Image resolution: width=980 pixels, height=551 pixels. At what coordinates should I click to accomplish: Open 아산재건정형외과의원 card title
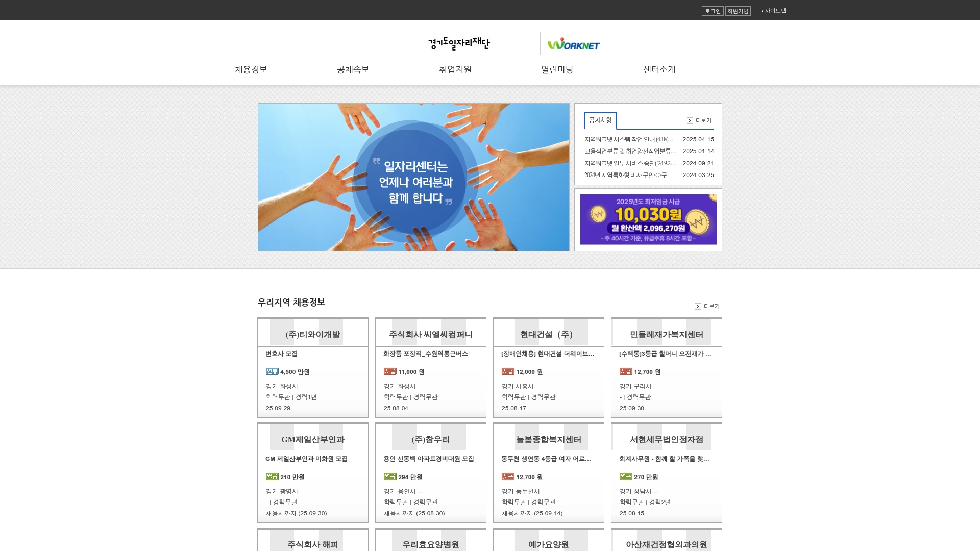tap(667, 544)
